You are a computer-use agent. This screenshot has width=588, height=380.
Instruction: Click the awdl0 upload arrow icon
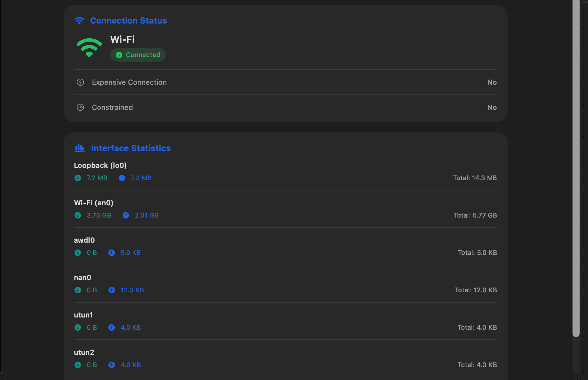click(112, 253)
